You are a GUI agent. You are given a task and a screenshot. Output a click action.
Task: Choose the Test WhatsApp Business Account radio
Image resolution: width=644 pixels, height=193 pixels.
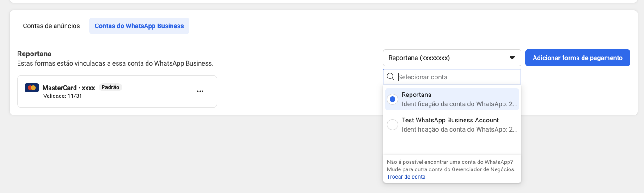392,125
